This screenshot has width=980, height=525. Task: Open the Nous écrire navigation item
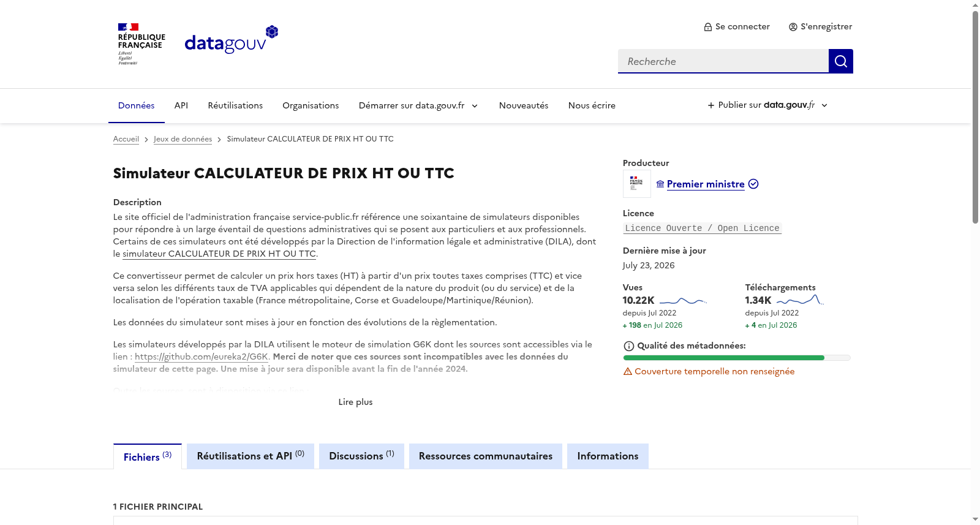[x=592, y=105]
